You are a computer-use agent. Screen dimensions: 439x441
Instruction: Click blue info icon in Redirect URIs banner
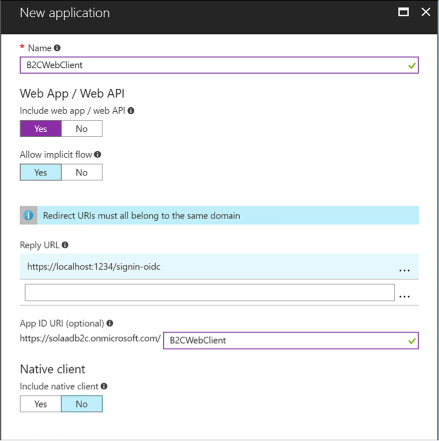[x=28, y=215]
